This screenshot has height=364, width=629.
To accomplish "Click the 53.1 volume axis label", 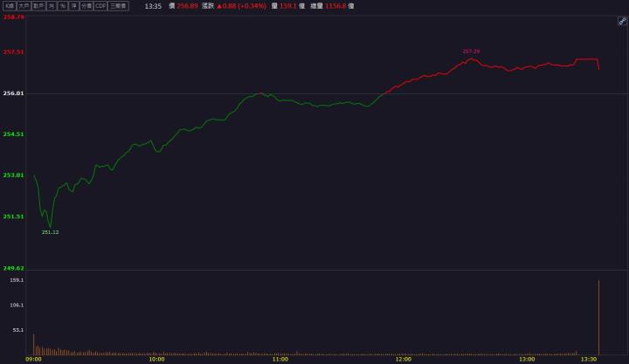I will (x=18, y=330).
